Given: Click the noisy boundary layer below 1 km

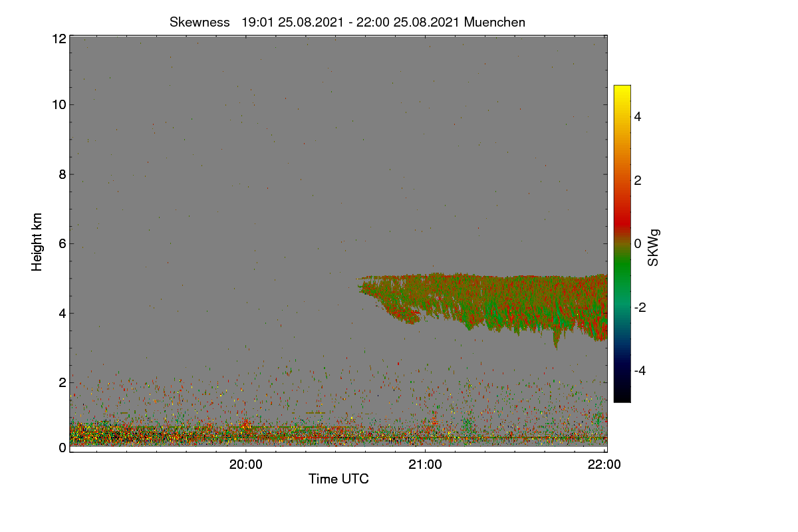Looking at the screenshot, I should coord(338,432).
